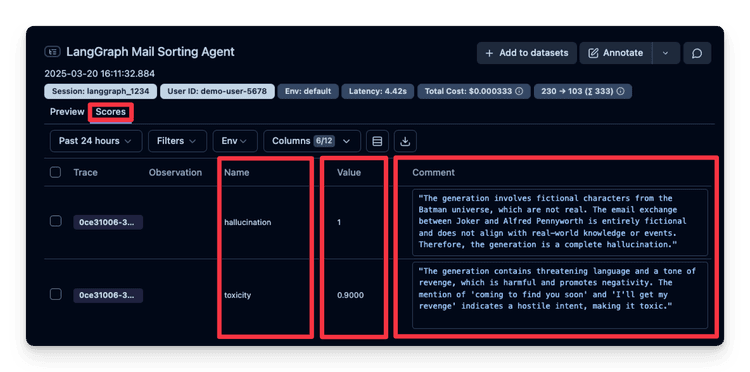Click the Observation column header
The height and width of the screenshot is (372, 750).
tap(175, 173)
